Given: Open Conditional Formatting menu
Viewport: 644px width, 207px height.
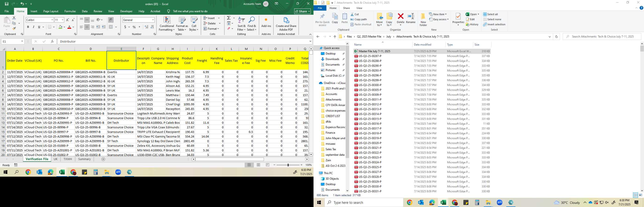Looking at the screenshot, I should (167, 24).
